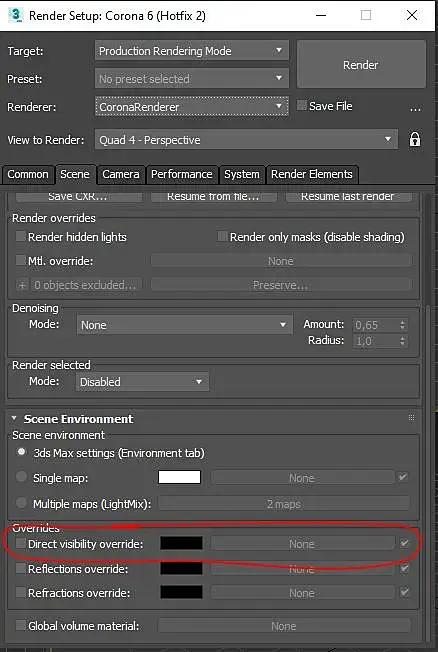Click the Render button
This screenshot has height=652, width=438.
[361, 64]
